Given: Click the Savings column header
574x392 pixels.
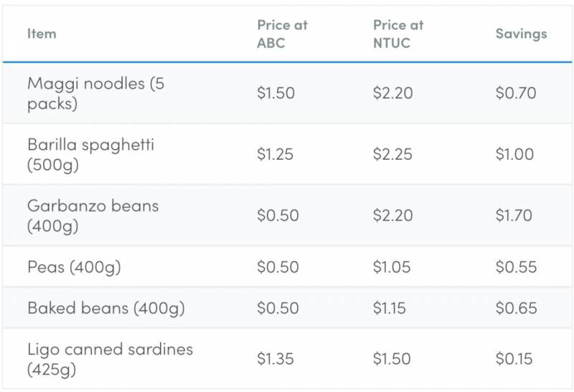Looking at the screenshot, I should (521, 34).
